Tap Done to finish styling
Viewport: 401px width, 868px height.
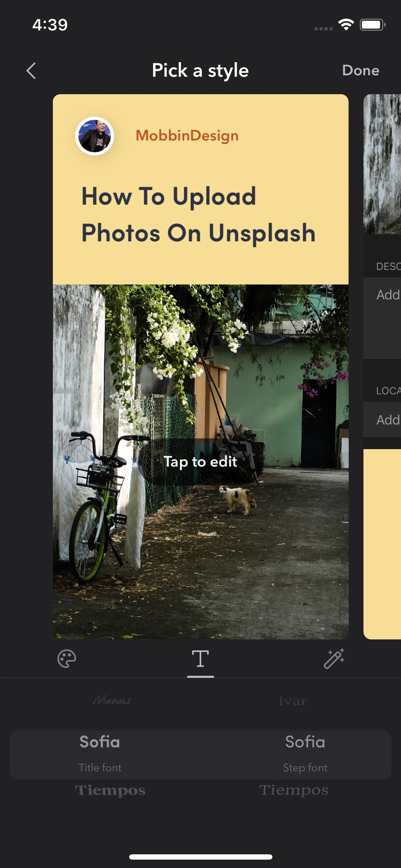(360, 70)
